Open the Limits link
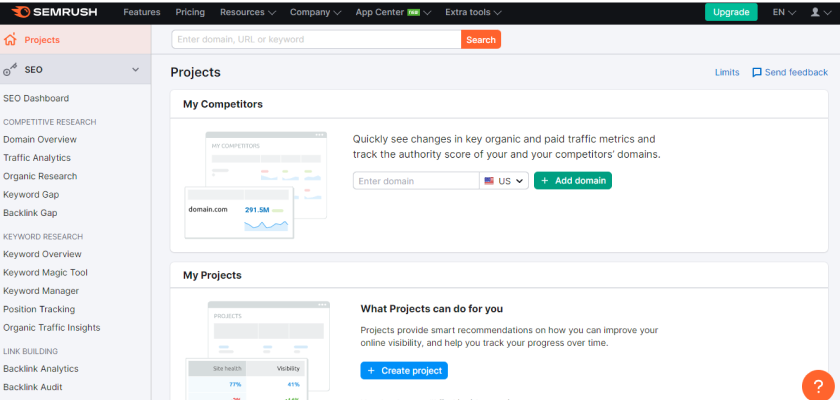This screenshot has width=840, height=400. [x=727, y=72]
